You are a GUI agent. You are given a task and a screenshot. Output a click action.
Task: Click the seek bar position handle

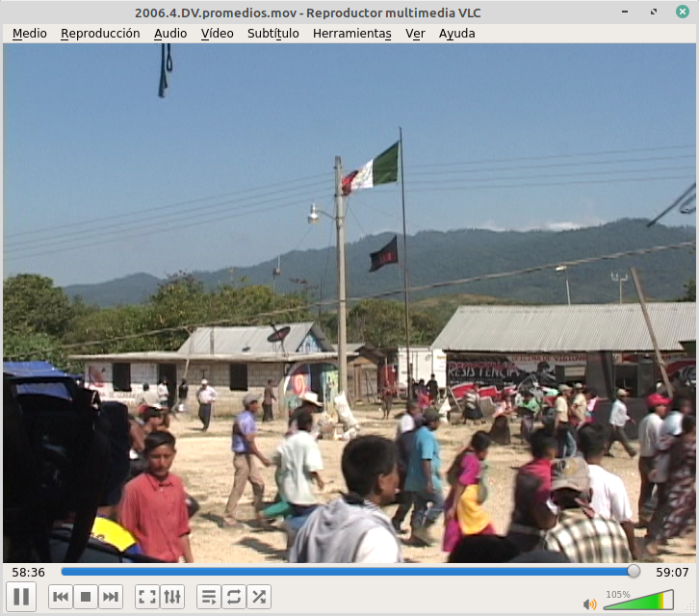tap(633, 571)
